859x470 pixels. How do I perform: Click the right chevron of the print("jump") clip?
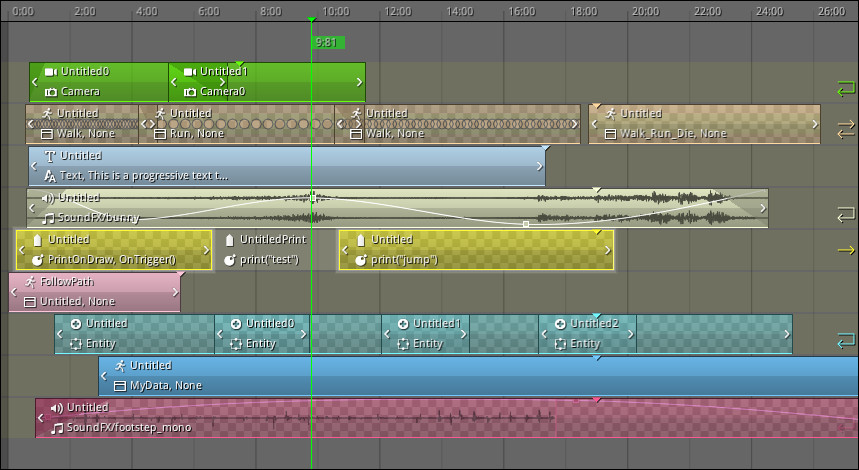click(608, 250)
